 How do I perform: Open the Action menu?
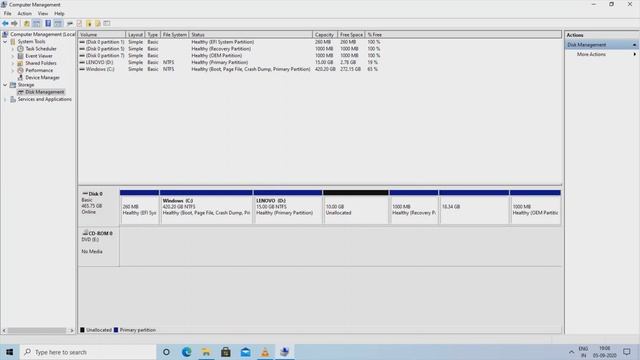click(x=24, y=13)
